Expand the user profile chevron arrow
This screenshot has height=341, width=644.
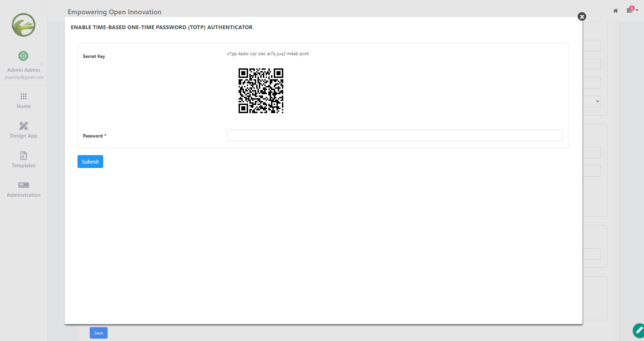coord(41,64)
